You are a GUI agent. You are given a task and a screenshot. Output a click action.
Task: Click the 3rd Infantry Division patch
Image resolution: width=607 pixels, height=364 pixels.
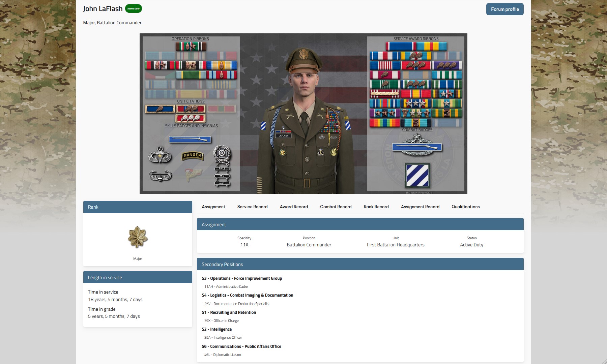point(417,175)
